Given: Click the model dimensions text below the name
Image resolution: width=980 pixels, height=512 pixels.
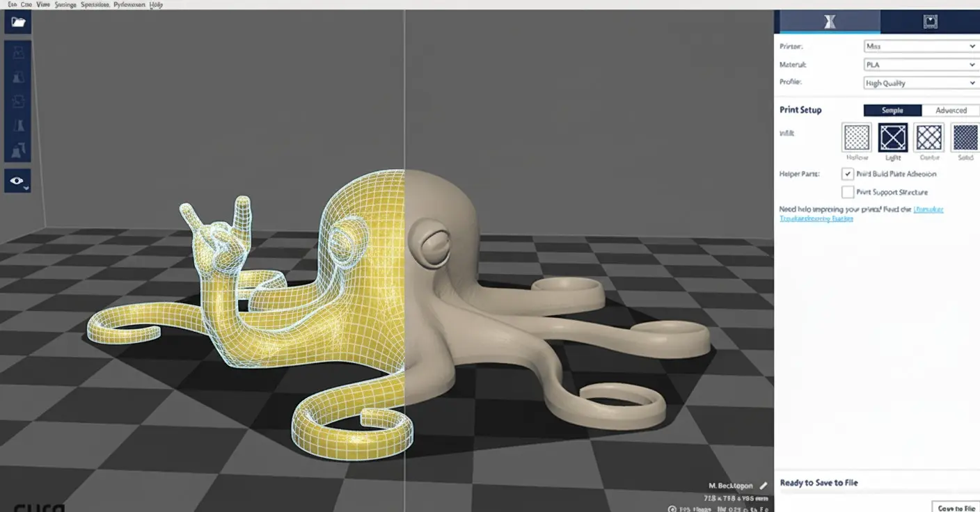Looking at the screenshot, I should pos(736,498).
